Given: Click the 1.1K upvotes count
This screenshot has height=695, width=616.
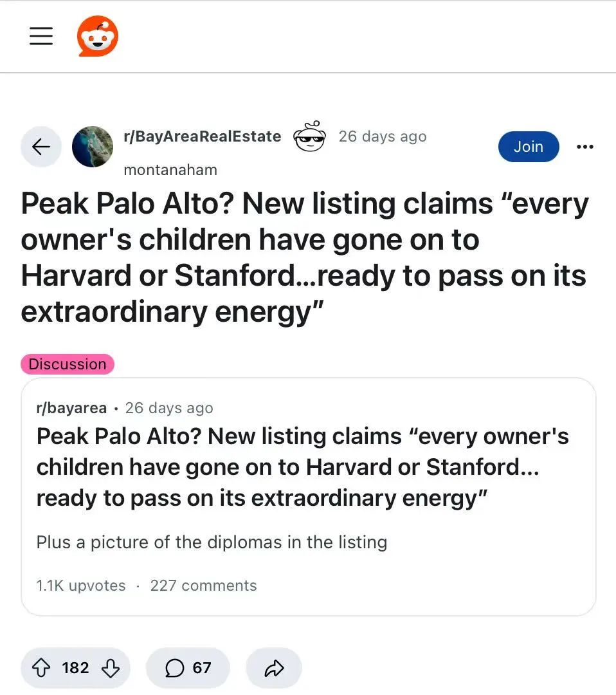Looking at the screenshot, I should pos(80,586).
